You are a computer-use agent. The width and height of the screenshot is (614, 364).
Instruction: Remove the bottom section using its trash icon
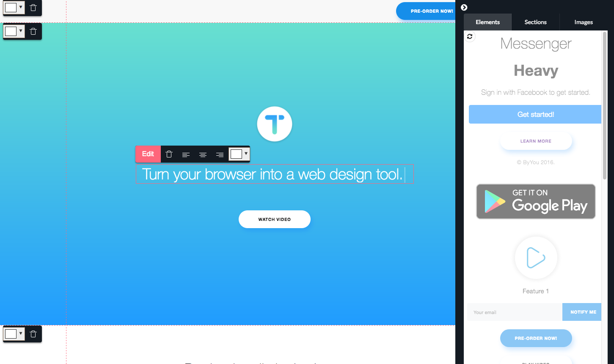click(x=33, y=334)
